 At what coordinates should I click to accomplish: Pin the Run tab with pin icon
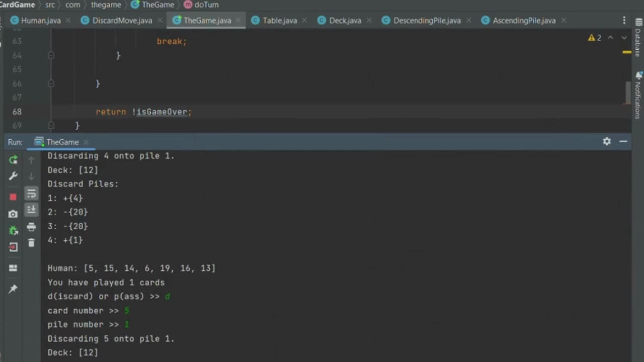click(13, 289)
